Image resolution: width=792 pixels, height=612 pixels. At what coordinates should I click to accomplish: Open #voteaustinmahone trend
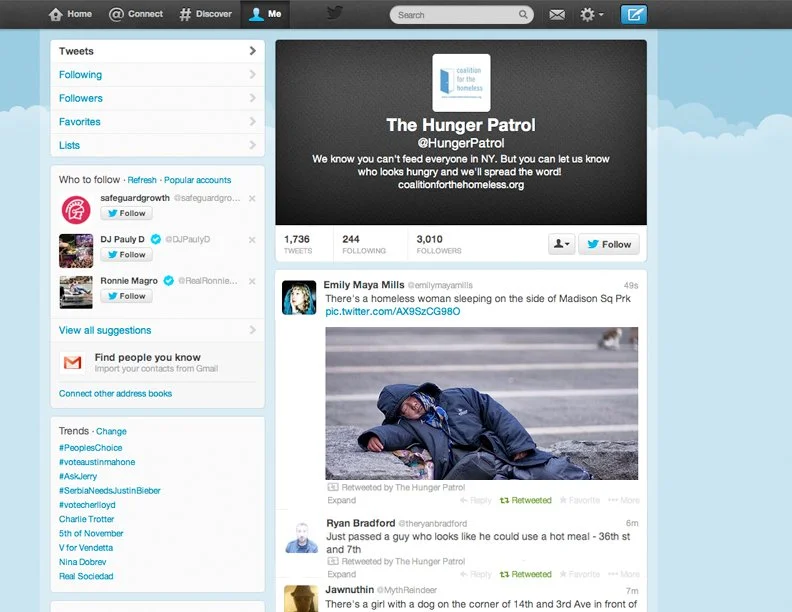click(x=97, y=462)
